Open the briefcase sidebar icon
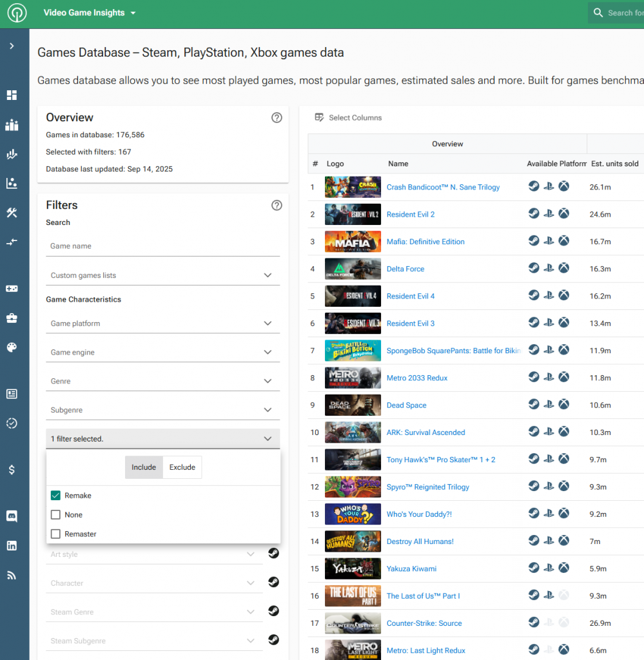This screenshot has width=644, height=660. (x=12, y=318)
